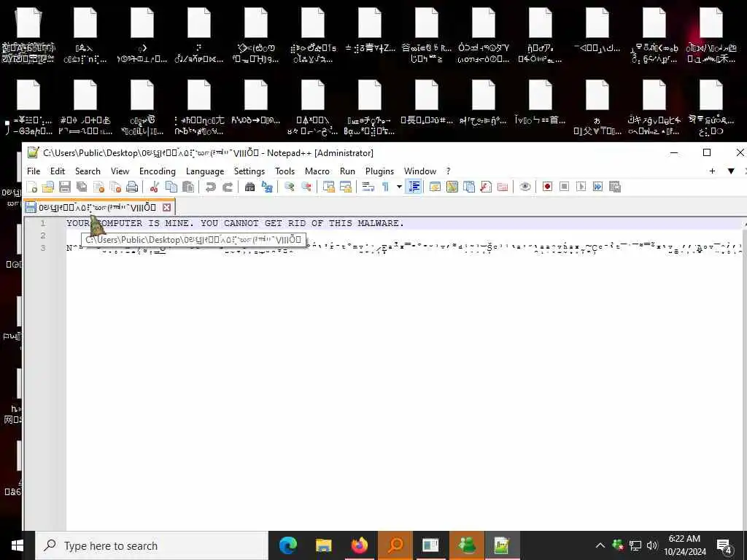The image size is (747, 560).
Task: Click the plus button on the menu bar
Action: point(712,171)
